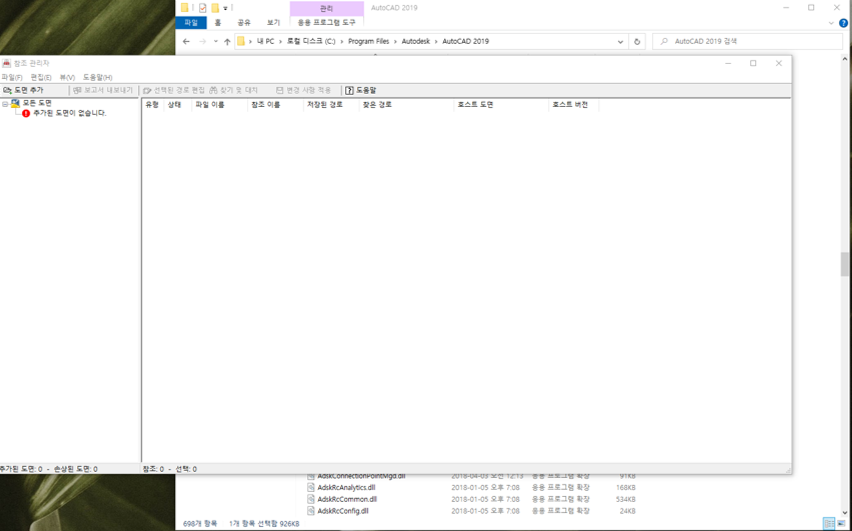Open the recent locations dropdown in Explorer
The height and width of the screenshot is (531, 852).
[216, 41]
